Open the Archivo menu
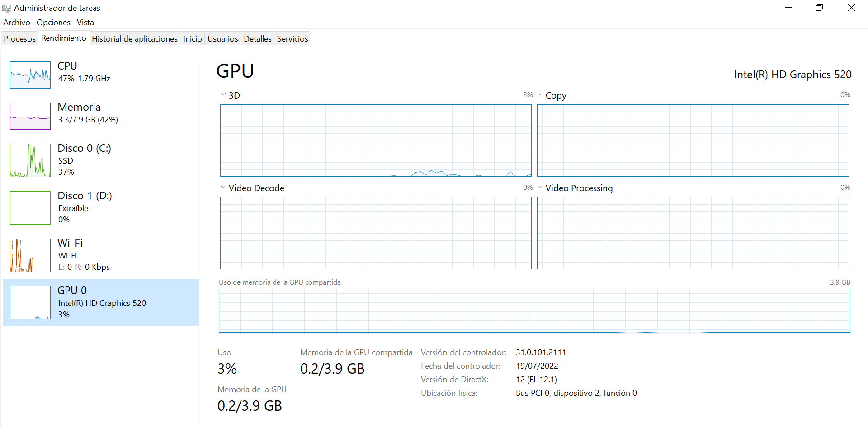The width and height of the screenshot is (868, 432). pyautogui.click(x=17, y=23)
